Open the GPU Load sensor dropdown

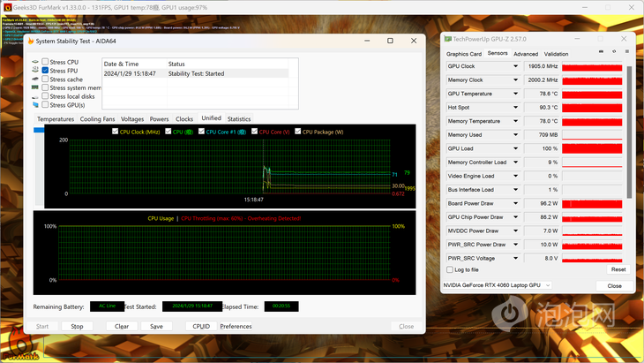515,148
